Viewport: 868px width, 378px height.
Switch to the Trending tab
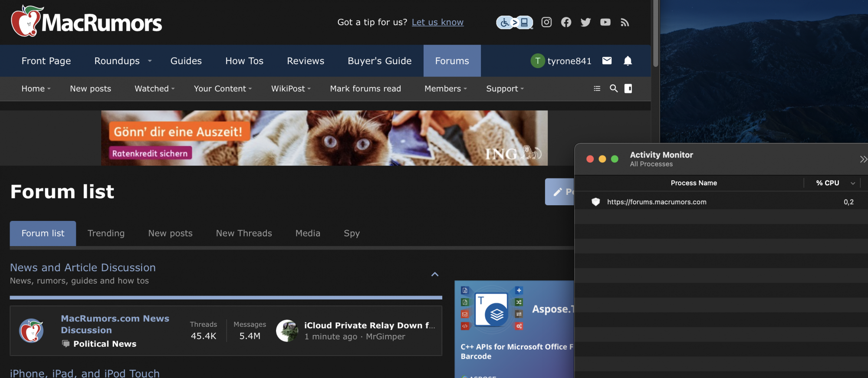point(106,233)
